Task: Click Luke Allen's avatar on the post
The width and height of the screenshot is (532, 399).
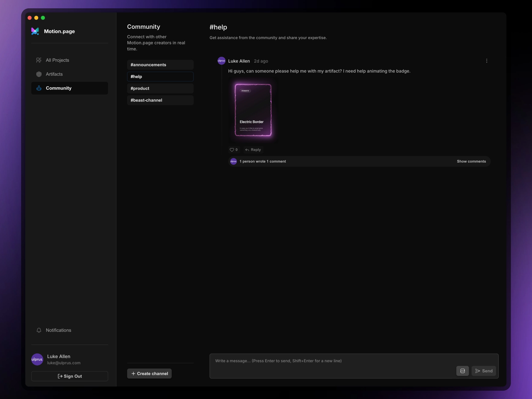Action: pyautogui.click(x=221, y=61)
